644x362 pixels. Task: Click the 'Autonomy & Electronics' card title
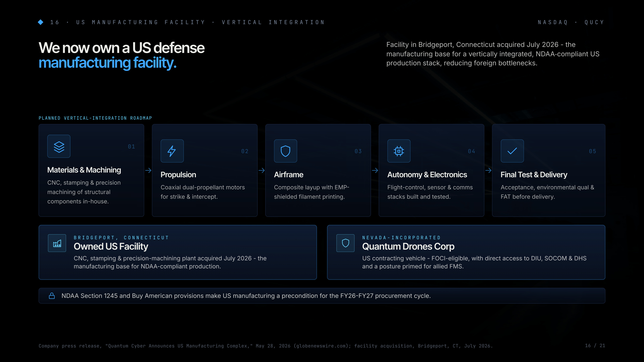tap(427, 175)
